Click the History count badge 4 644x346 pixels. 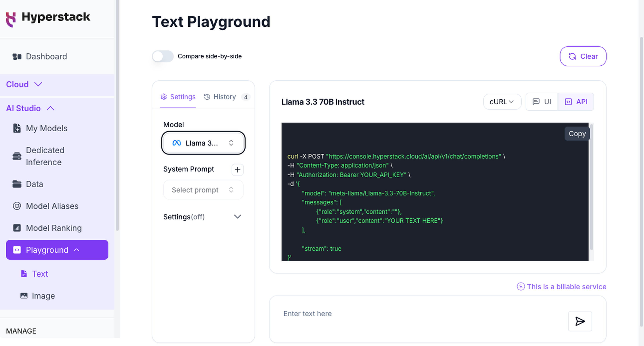coord(245,97)
